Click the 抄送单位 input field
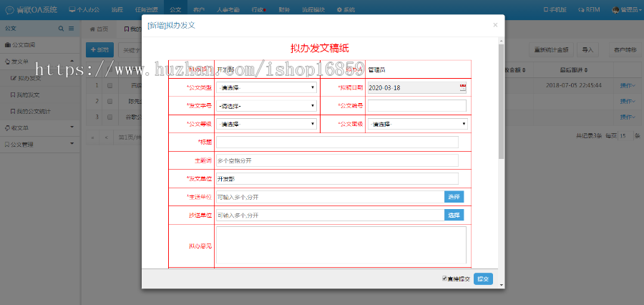 tap(330, 215)
